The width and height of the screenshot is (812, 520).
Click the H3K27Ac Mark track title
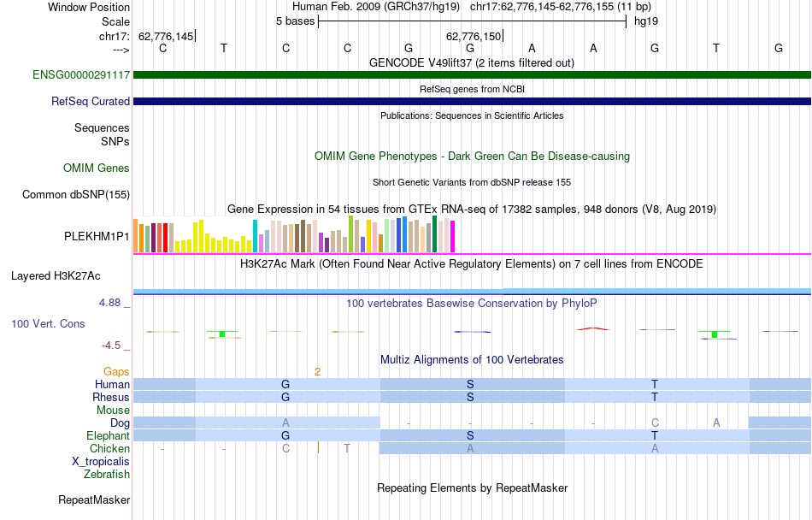pyautogui.click(x=471, y=263)
